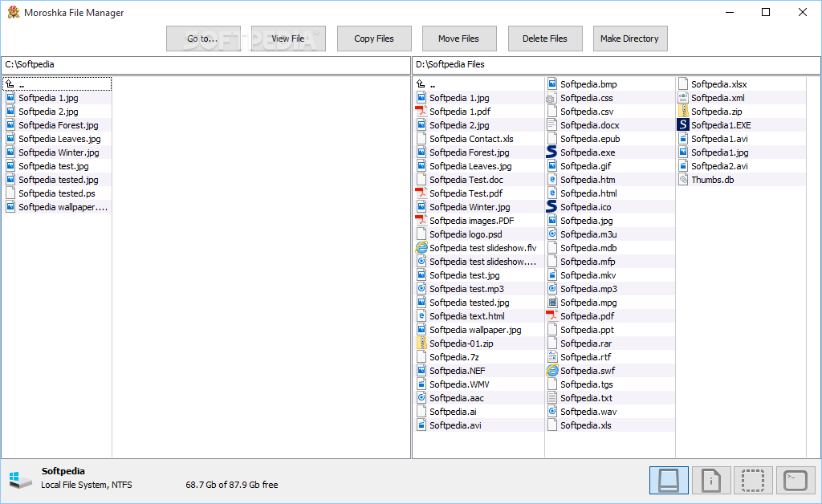Viewport: 822px width, 504px height.
Task: Click the C:\Softpedia path field
Action: [205, 64]
